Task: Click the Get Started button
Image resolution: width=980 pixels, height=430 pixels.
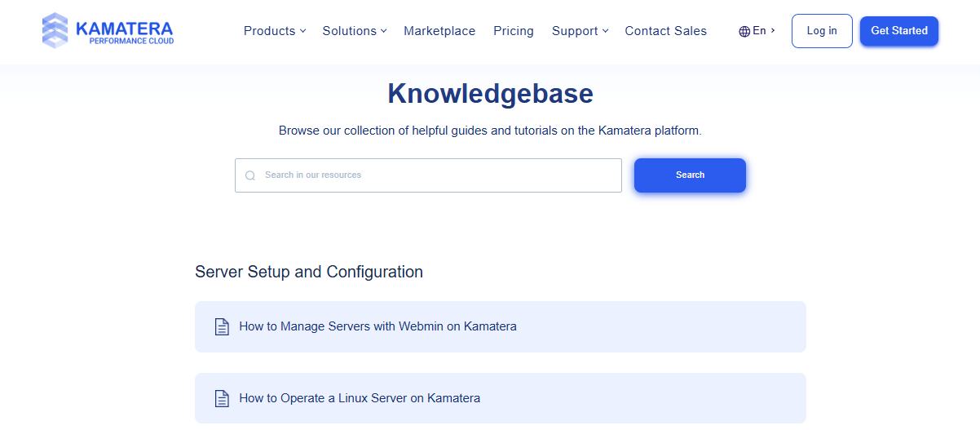Action: pos(899,31)
